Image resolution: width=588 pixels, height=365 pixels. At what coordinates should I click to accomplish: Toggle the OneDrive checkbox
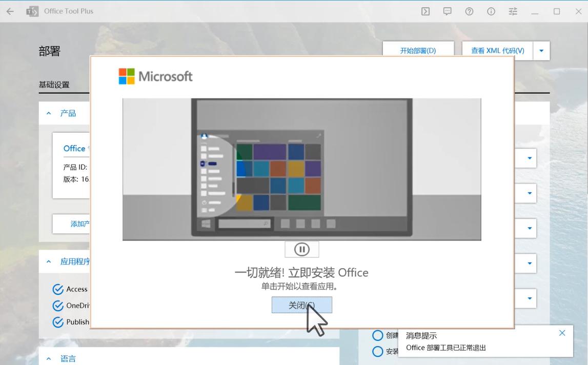point(57,306)
